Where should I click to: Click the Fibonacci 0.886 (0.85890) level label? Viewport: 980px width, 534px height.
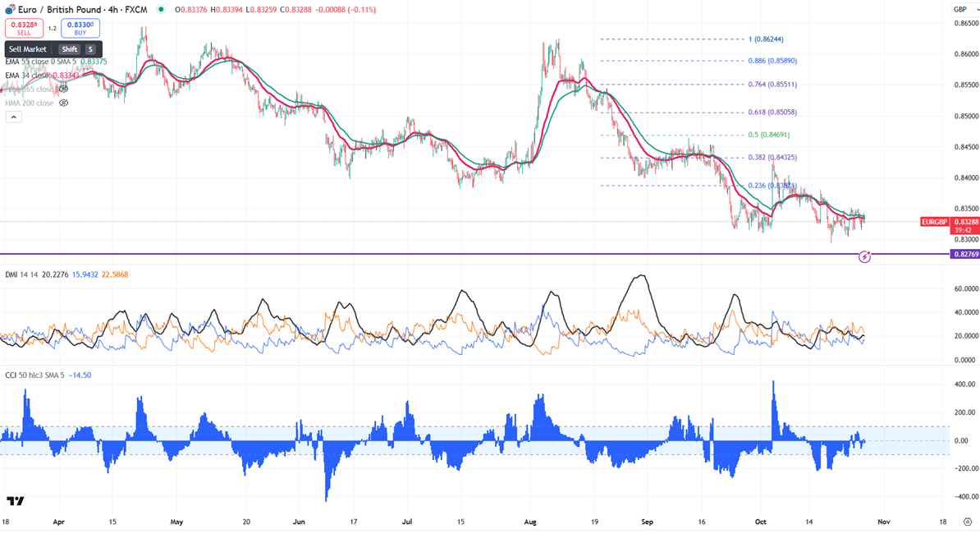pyautogui.click(x=772, y=61)
